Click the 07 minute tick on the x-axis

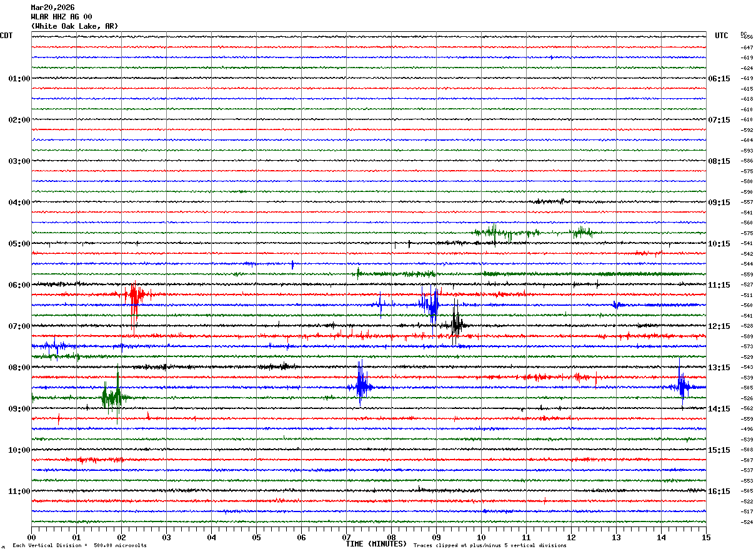click(347, 537)
